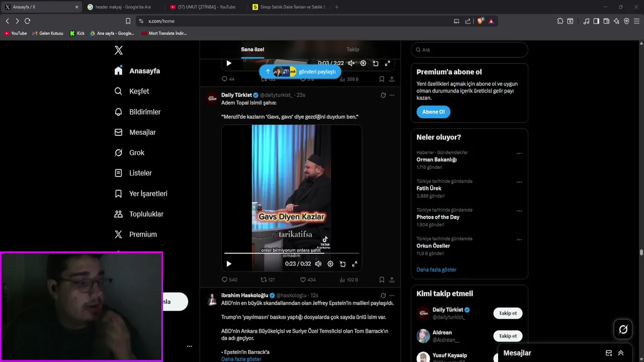Open more options for Fatih Ürek trend
The height and width of the screenshot is (362, 644).
[519, 182]
